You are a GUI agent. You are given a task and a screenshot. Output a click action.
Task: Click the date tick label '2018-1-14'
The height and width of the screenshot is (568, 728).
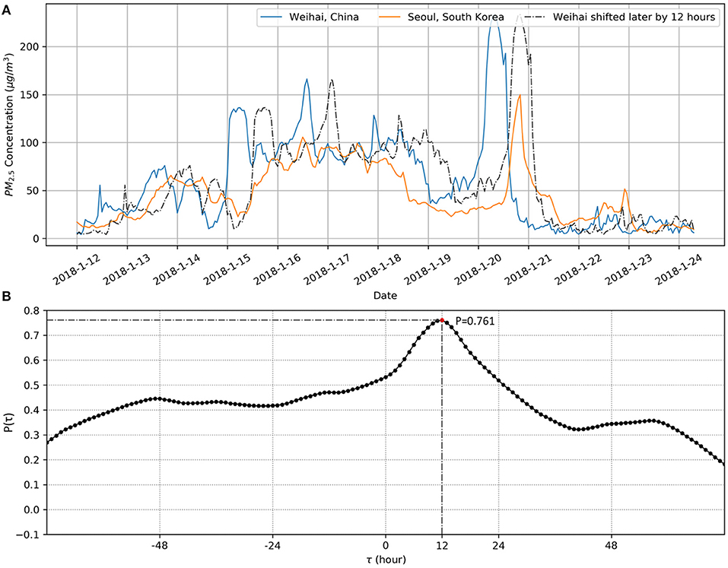(177, 269)
